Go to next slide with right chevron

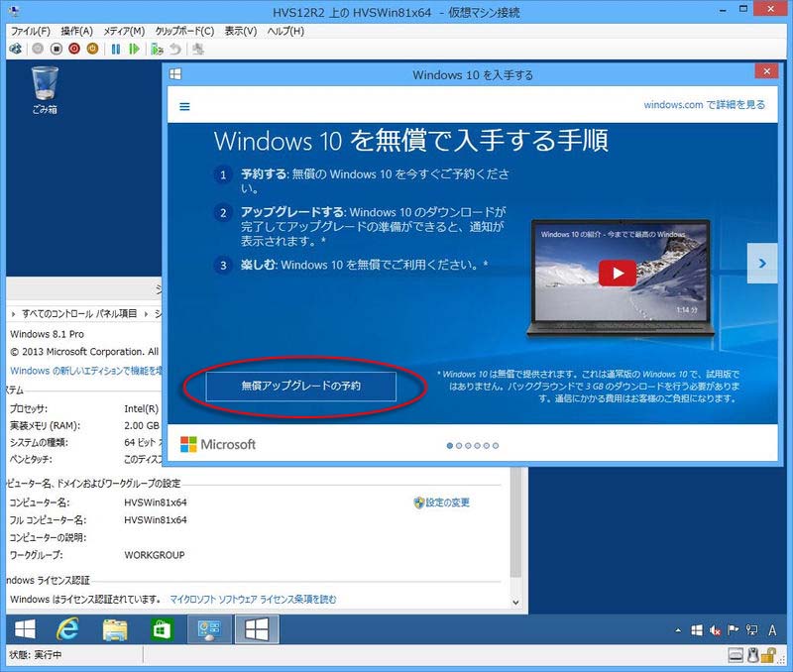click(762, 263)
